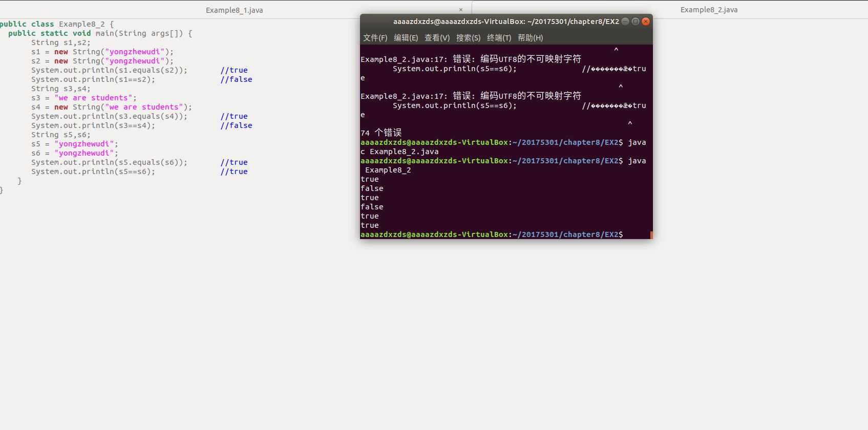868x430 pixels.
Task: Close the Example8_1.java editor tab
Action: [461, 10]
